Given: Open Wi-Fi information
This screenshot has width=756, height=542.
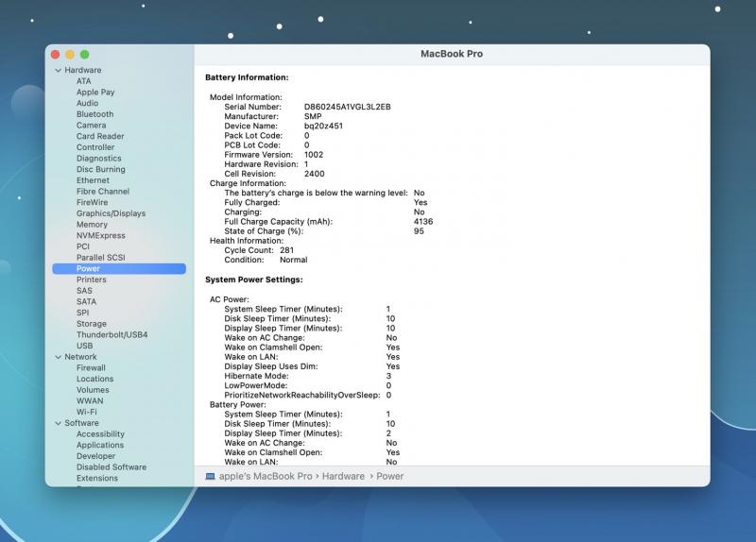Looking at the screenshot, I should tap(86, 413).
